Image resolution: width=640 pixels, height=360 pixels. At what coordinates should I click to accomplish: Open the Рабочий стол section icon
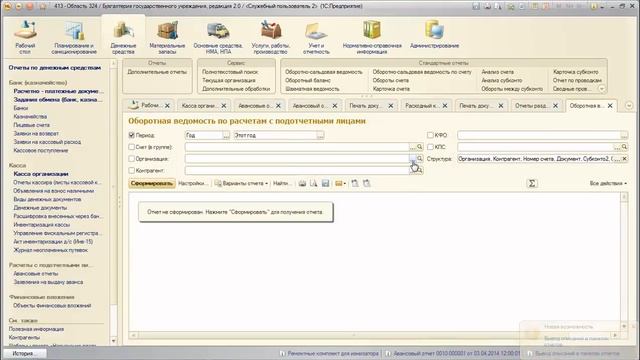[x=25, y=37]
